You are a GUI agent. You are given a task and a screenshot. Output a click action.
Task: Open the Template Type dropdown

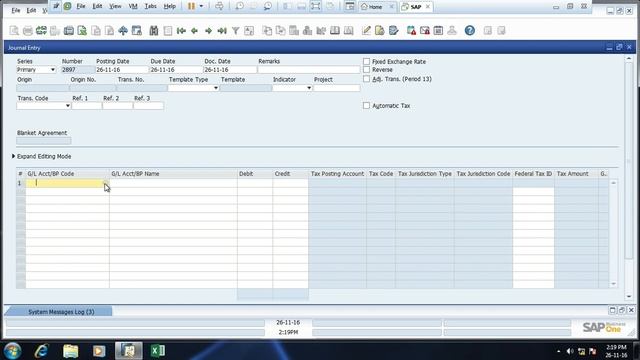pyautogui.click(x=216, y=88)
